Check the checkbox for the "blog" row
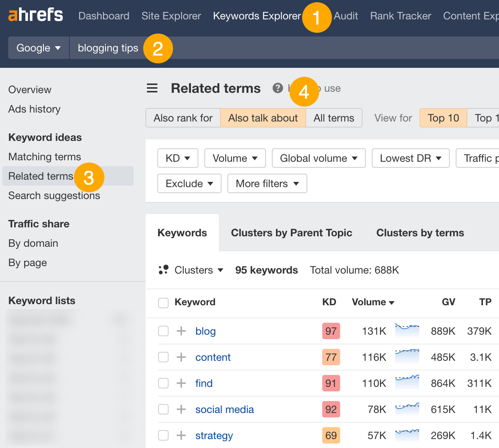 point(163,331)
